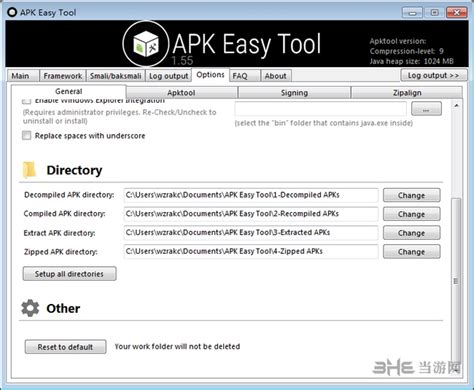Expand the Log output >> panel button
474x390 pixels.
coord(434,75)
